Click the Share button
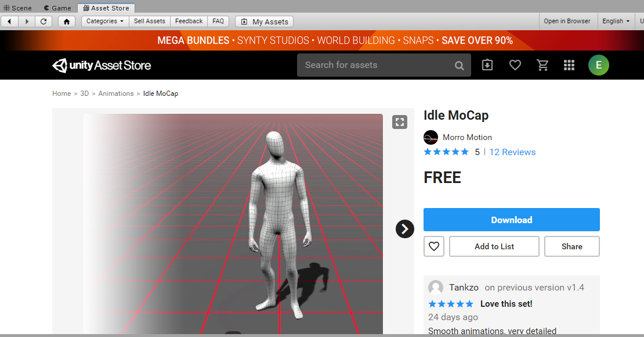644x337 pixels. [571, 246]
